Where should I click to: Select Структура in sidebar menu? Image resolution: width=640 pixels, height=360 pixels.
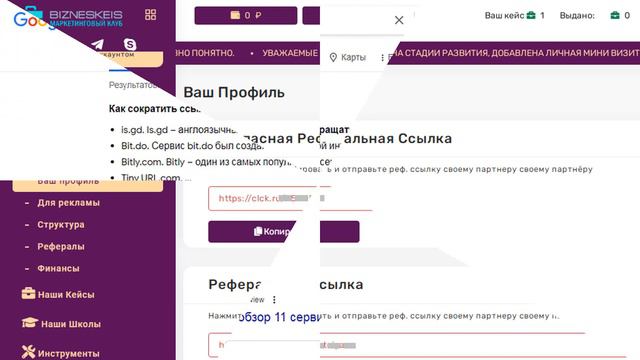pyautogui.click(x=61, y=225)
